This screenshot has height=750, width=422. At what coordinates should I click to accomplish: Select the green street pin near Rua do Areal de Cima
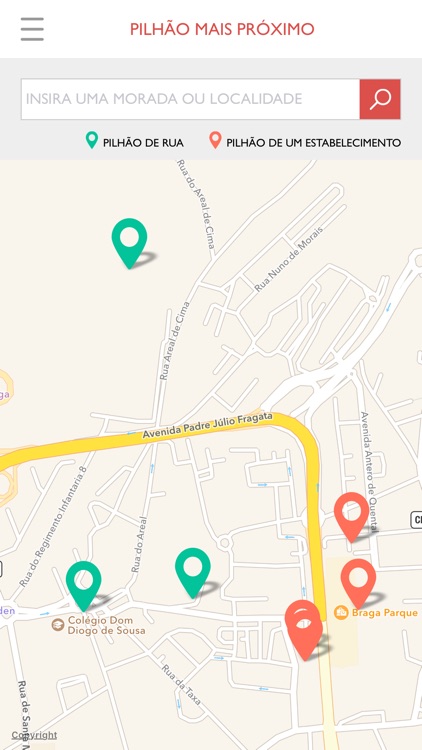coord(129,243)
